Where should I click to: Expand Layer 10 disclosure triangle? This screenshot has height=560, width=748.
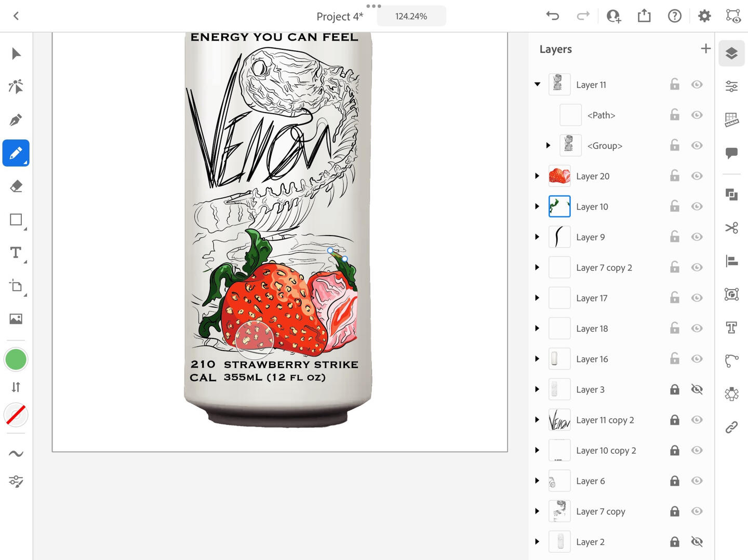coord(538,207)
